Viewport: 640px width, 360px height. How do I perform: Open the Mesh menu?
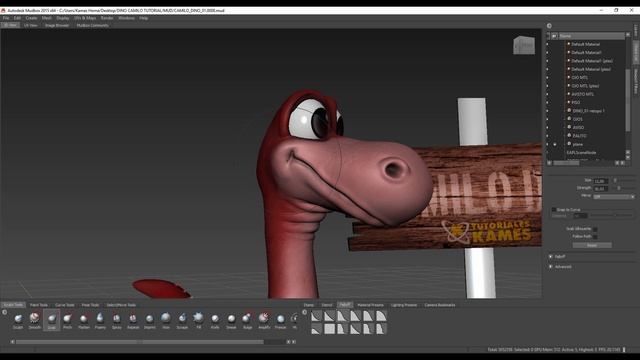point(47,18)
